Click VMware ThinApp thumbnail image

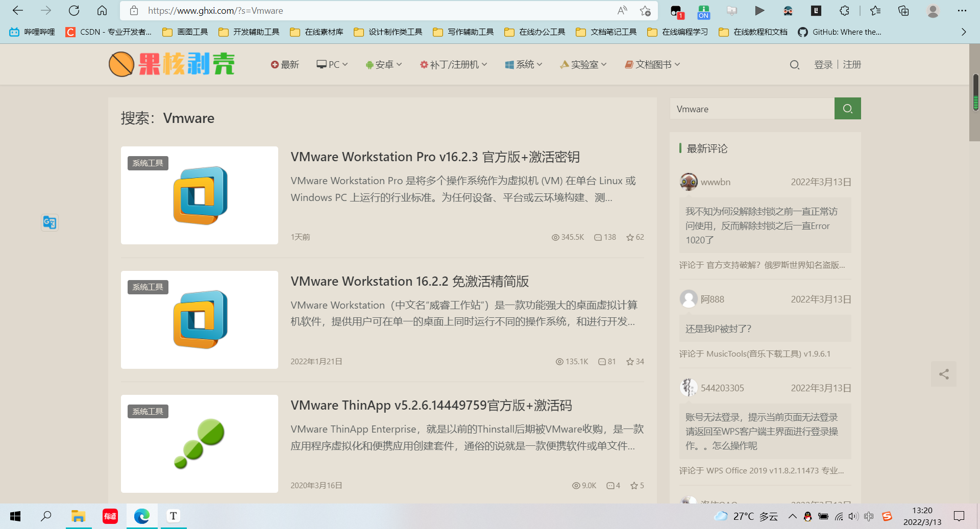tap(200, 444)
